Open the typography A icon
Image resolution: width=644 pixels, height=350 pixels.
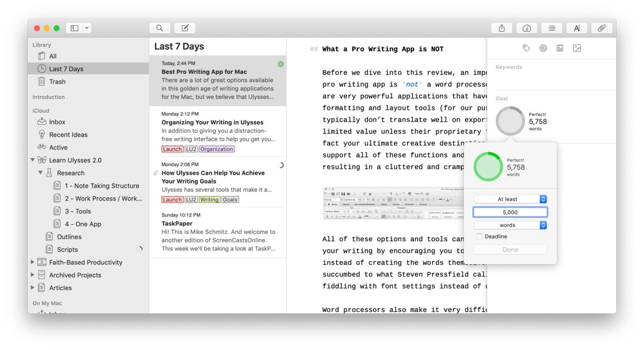(576, 28)
